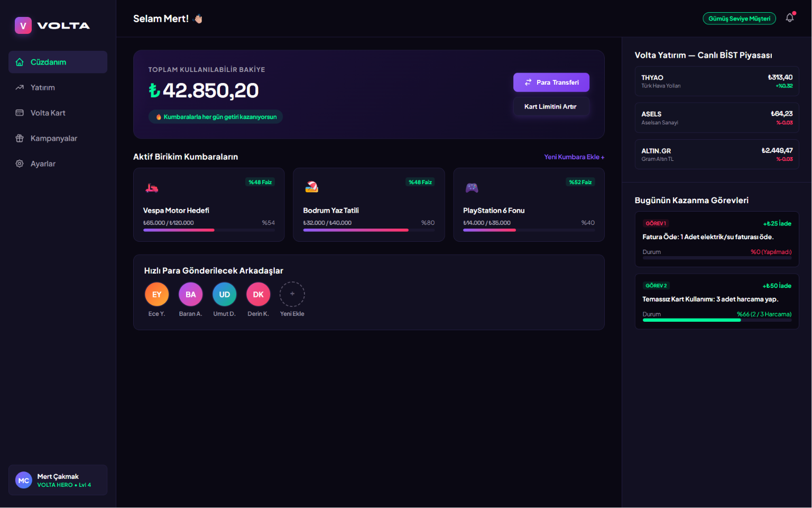Click the +₺50 İade reward text
Viewport: 812px width, 508px height.
click(x=777, y=286)
